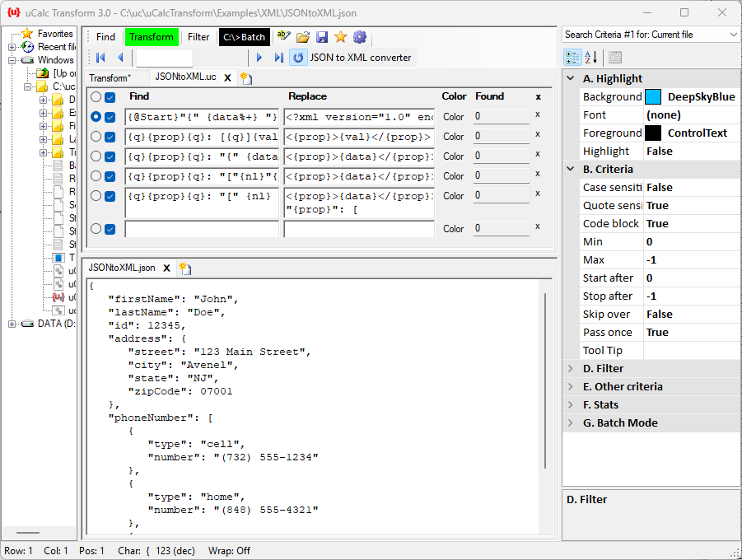Open file using the folder icon

(x=303, y=37)
